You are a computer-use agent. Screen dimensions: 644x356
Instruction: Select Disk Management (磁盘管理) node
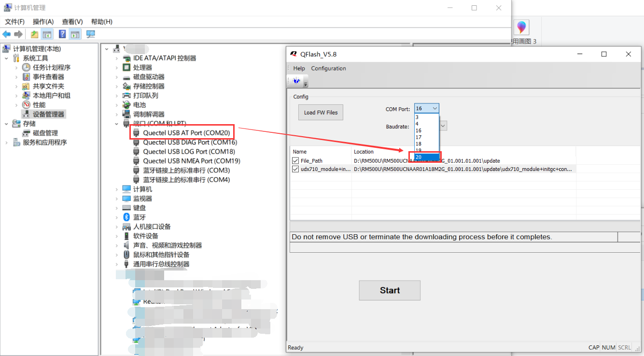[45, 133]
